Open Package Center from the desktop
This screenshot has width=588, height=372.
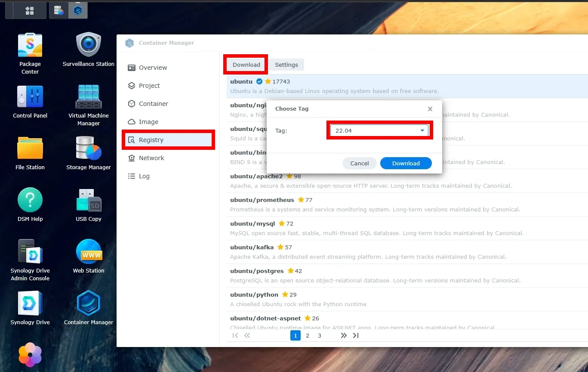[30, 44]
